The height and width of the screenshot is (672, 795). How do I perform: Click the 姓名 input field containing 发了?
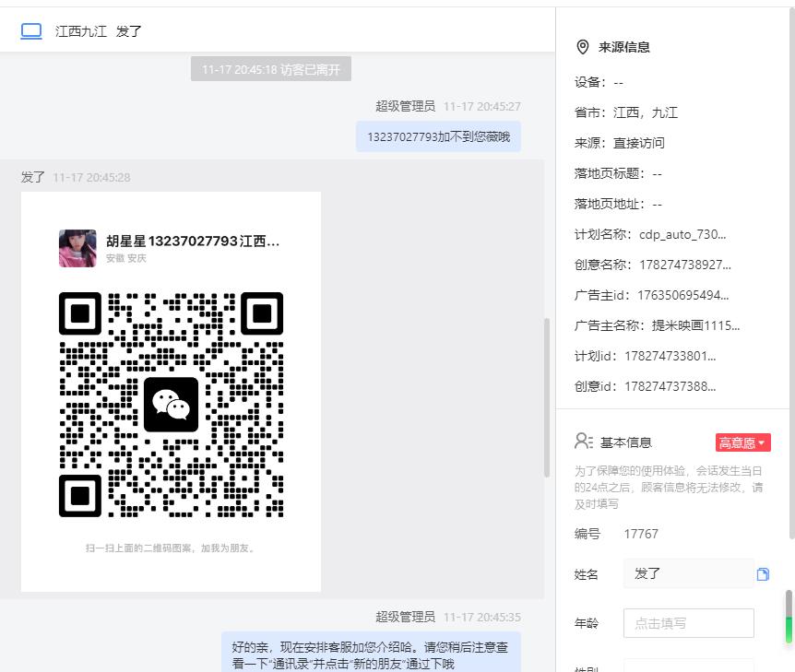tap(689, 573)
